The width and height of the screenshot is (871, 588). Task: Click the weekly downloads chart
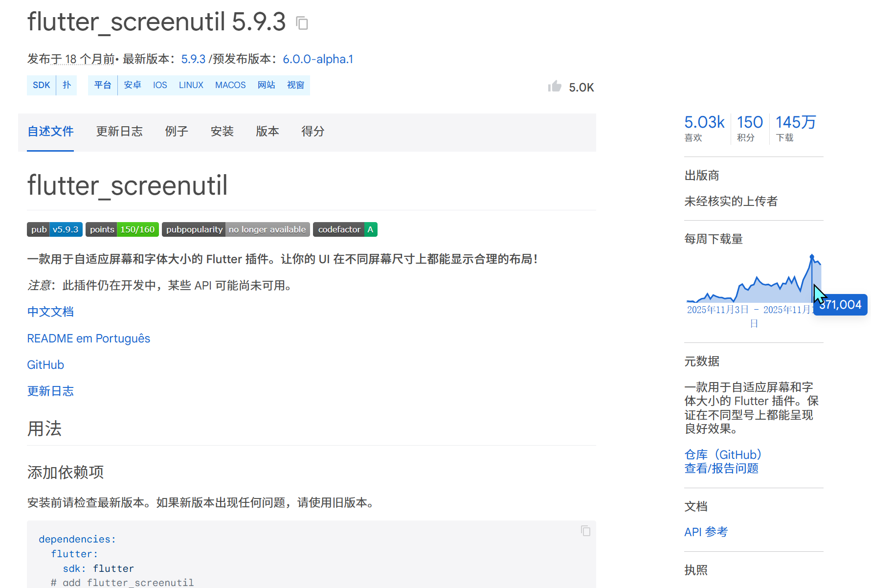coord(753,281)
